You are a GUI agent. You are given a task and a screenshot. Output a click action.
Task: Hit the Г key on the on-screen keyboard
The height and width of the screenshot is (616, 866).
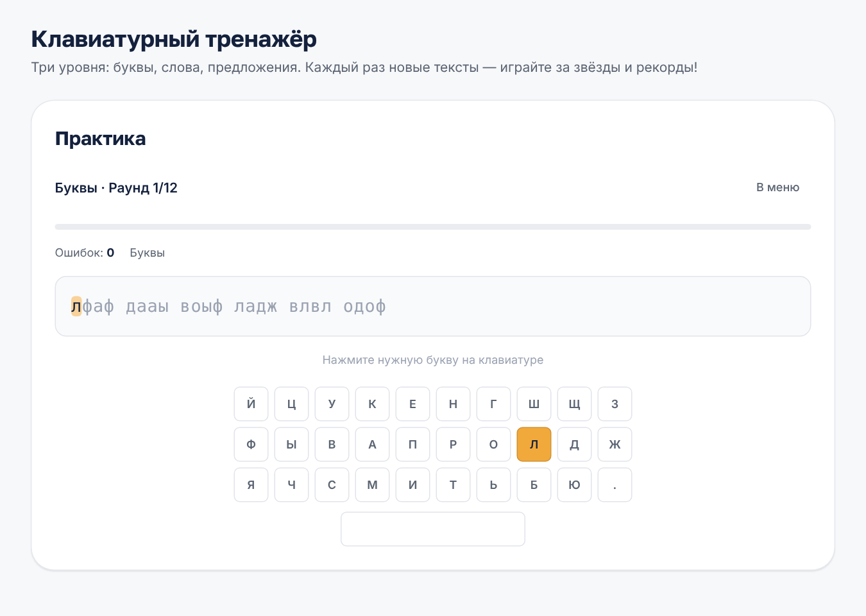click(493, 404)
